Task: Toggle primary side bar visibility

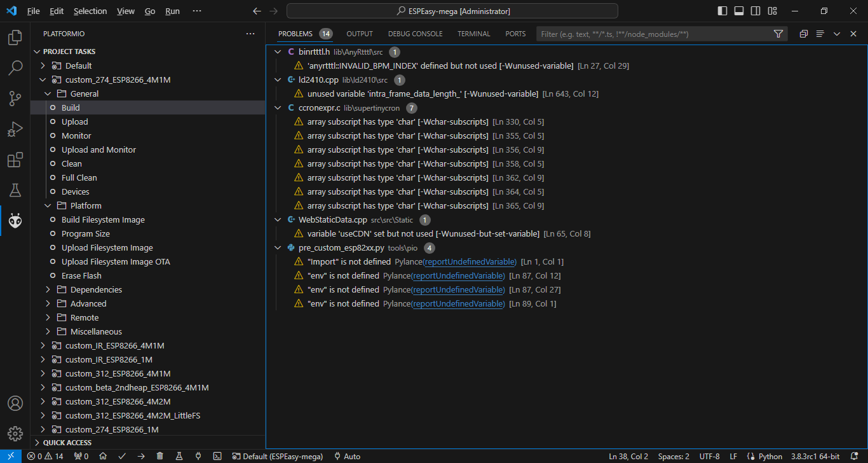Action: click(x=722, y=11)
